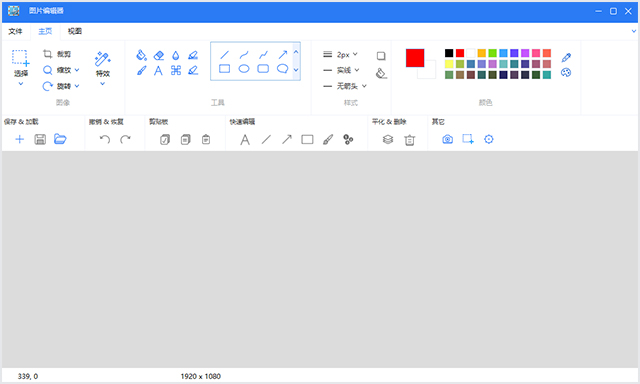Click the white background color box
The height and width of the screenshot is (384, 640).
tap(429, 72)
